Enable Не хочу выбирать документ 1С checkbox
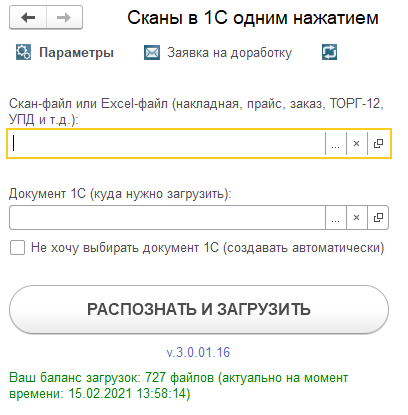408x415 pixels. tap(17, 248)
